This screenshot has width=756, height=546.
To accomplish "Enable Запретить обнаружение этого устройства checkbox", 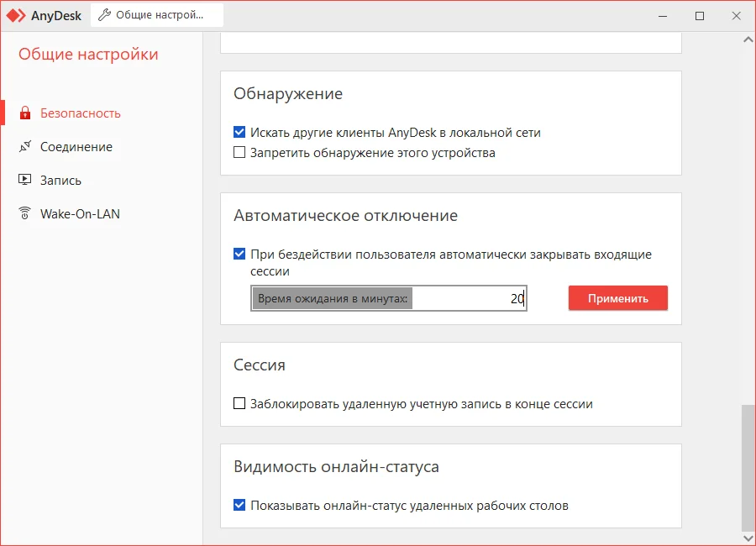I will click(x=239, y=153).
